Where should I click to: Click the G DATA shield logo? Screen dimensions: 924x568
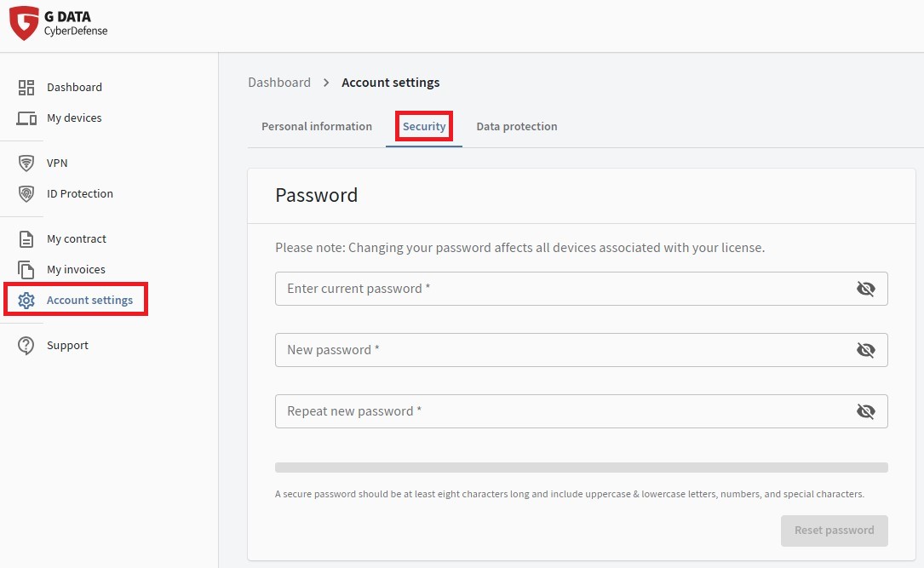click(23, 23)
